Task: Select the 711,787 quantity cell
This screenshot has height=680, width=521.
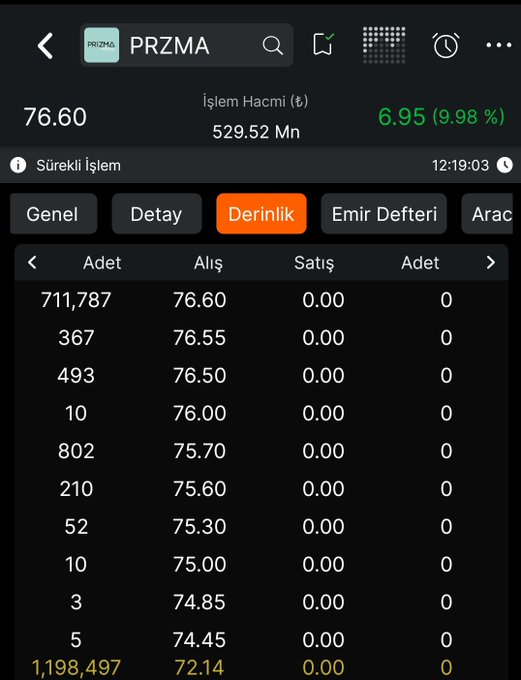Action: click(x=76, y=300)
